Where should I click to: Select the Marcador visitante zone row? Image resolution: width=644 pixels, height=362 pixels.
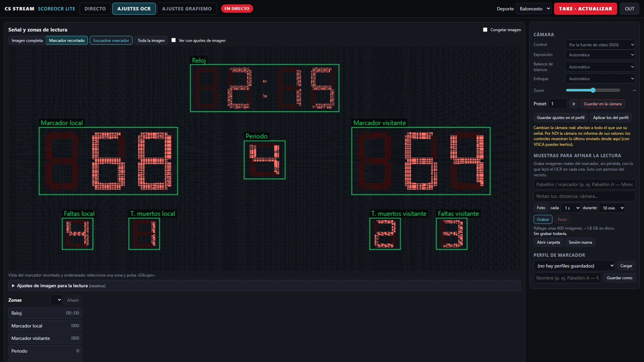[x=45, y=338]
